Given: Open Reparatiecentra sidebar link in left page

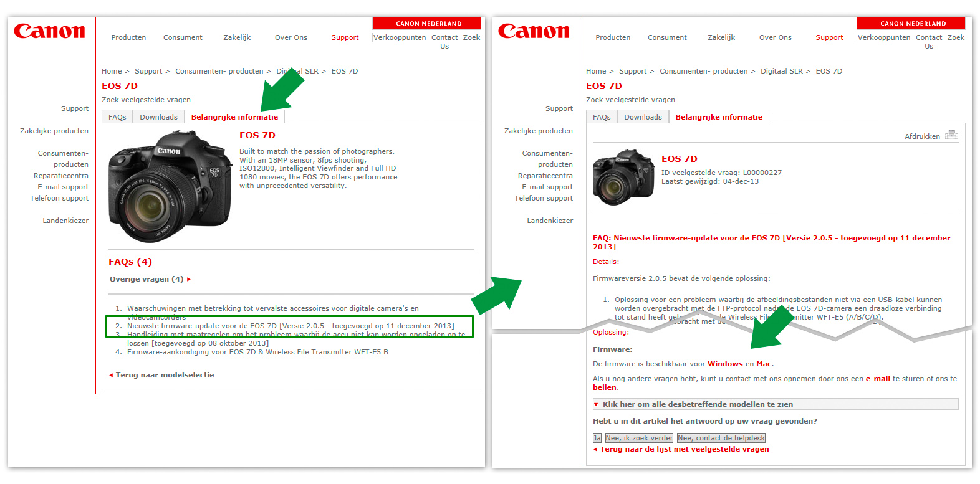Looking at the screenshot, I should click(x=61, y=176).
